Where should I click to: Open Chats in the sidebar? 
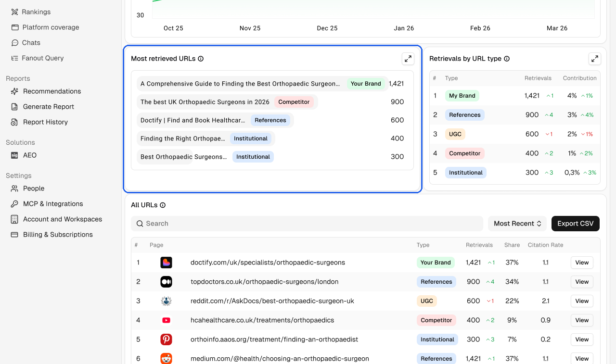pos(26,43)
